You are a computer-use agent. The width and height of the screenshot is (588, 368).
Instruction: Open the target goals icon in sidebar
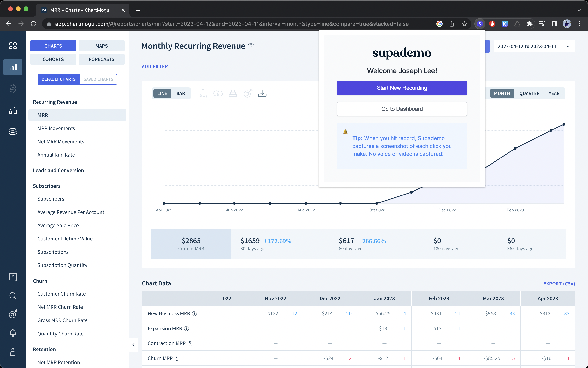[13, 314]
